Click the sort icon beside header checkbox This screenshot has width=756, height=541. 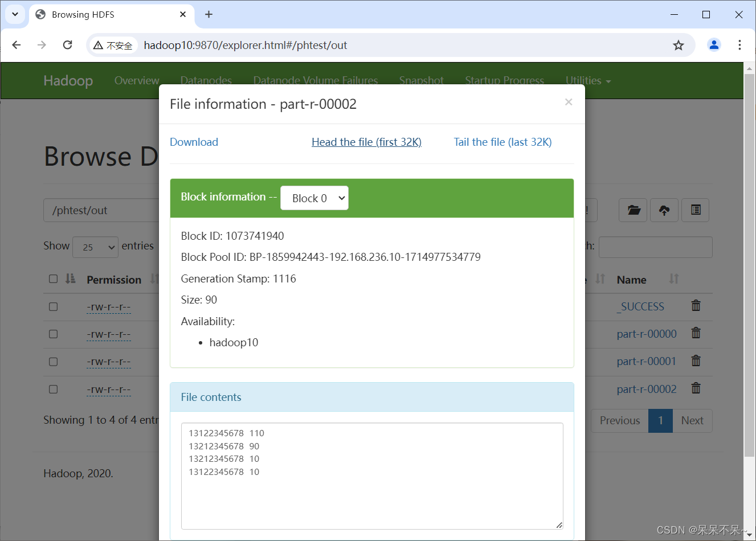[70, 278]
